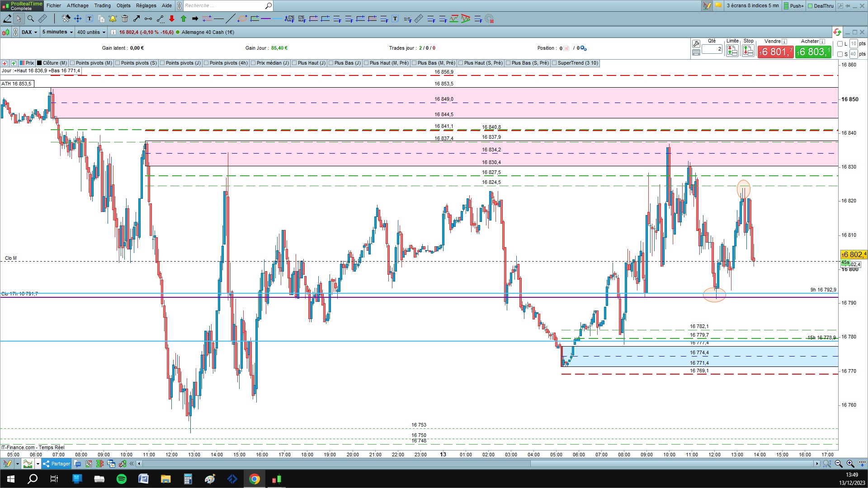Image resolution: width=868 pixels, height=488 pixels.
Task: Select the red down arrow tool
Action: click(x=172, y=19)
